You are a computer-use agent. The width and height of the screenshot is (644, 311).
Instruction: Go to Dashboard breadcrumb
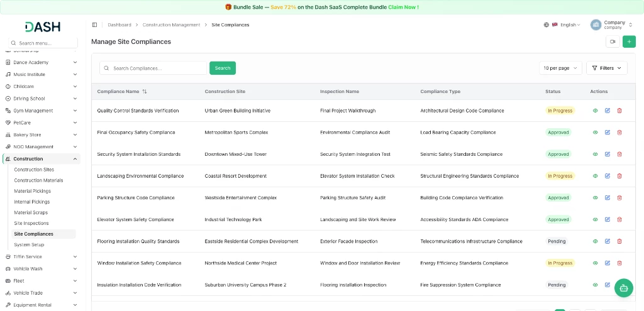[119, 25]
